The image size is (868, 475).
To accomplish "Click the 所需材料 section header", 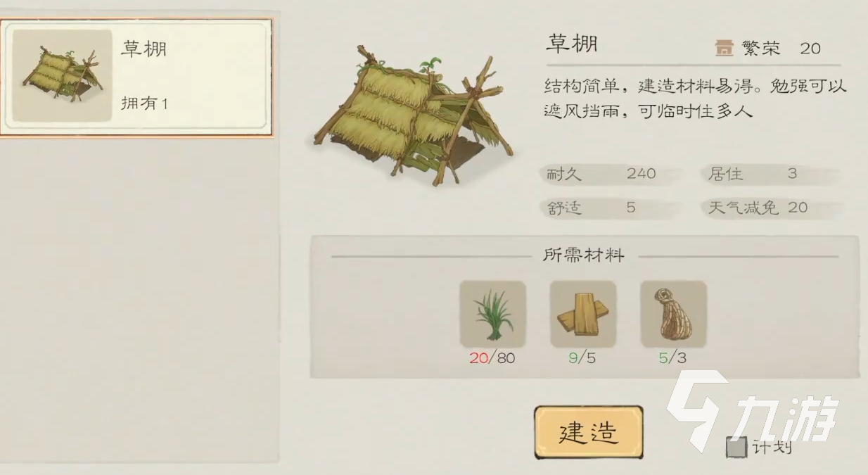I will pyautogui.click(x=584, y=255).
